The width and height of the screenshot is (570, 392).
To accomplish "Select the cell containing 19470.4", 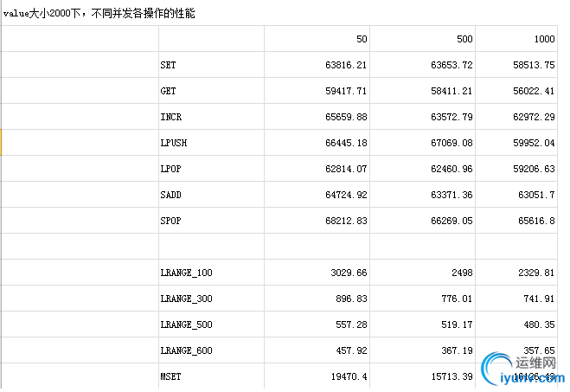I will [x=317, y=376].
